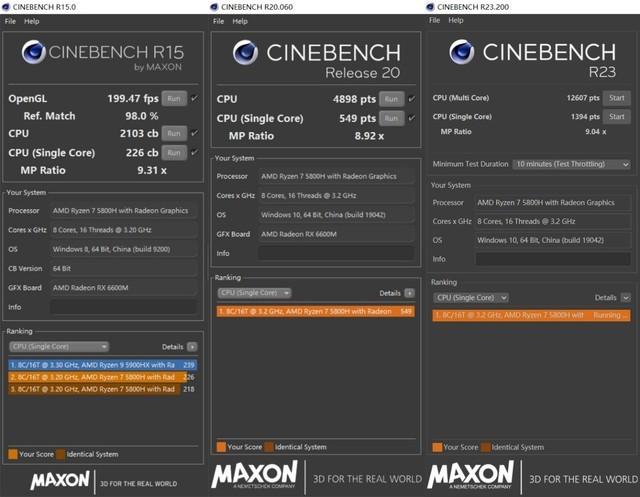Click the MAXON logo in the R20 window

pos(255,475)
